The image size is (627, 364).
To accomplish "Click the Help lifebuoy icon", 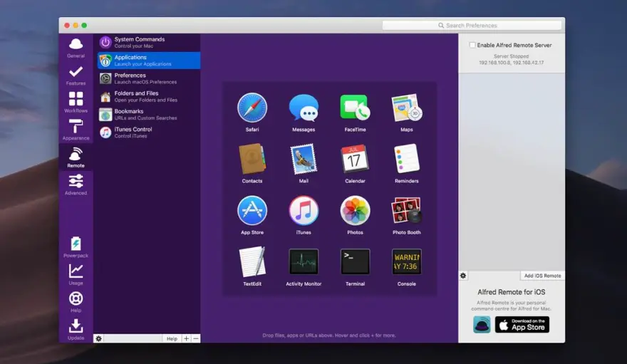I will click(x=76, y=298).
